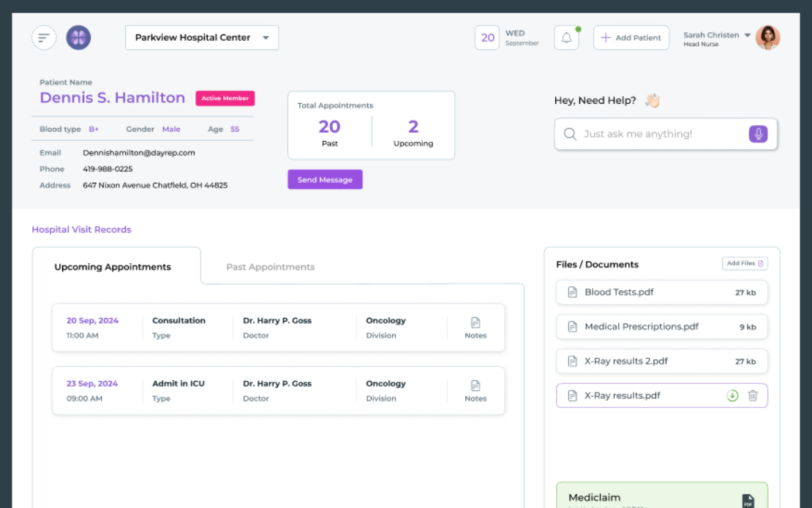Click the Add Patient button
This screenshot has width=812, height=508.
click(631, 38)
